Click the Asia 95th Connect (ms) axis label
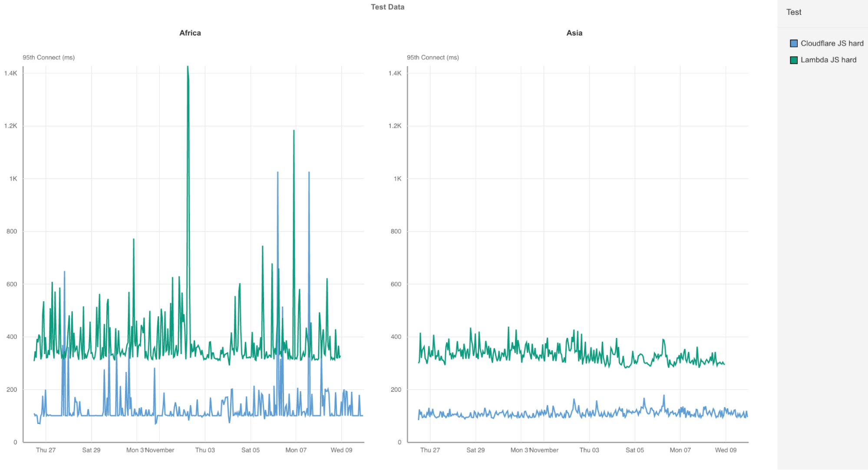The image size is (868, 470). click(433, 57)
